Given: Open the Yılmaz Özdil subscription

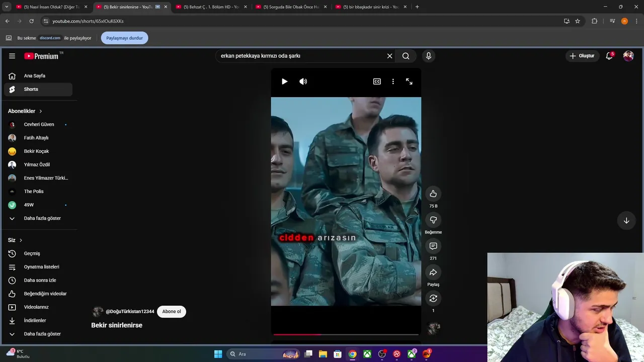Looking at the screenshot, I should pos(38,164).
